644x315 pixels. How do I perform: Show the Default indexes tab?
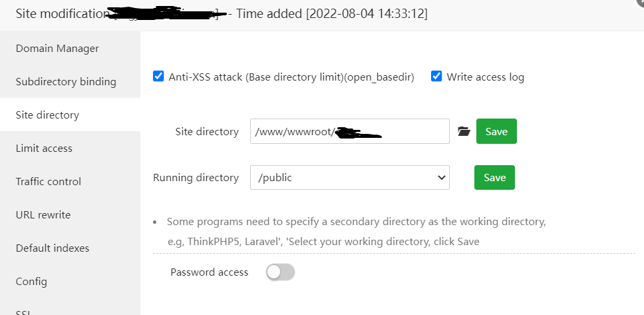click(x=53, y=248)
